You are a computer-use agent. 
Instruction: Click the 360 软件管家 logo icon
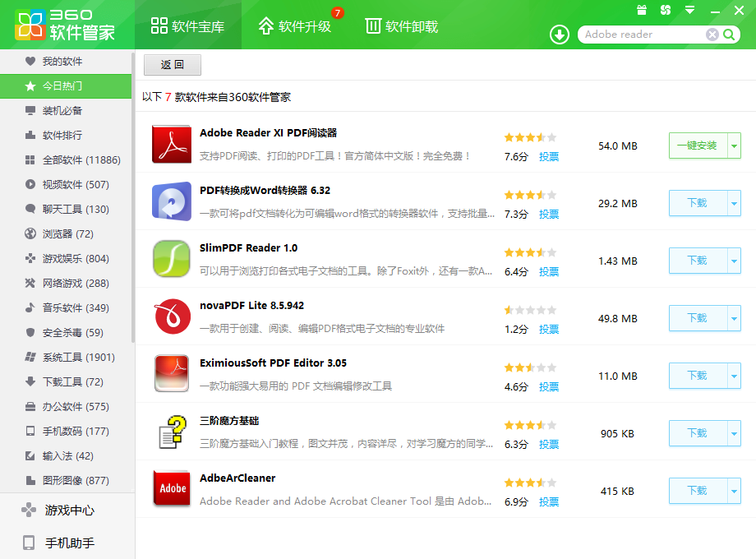30,25
